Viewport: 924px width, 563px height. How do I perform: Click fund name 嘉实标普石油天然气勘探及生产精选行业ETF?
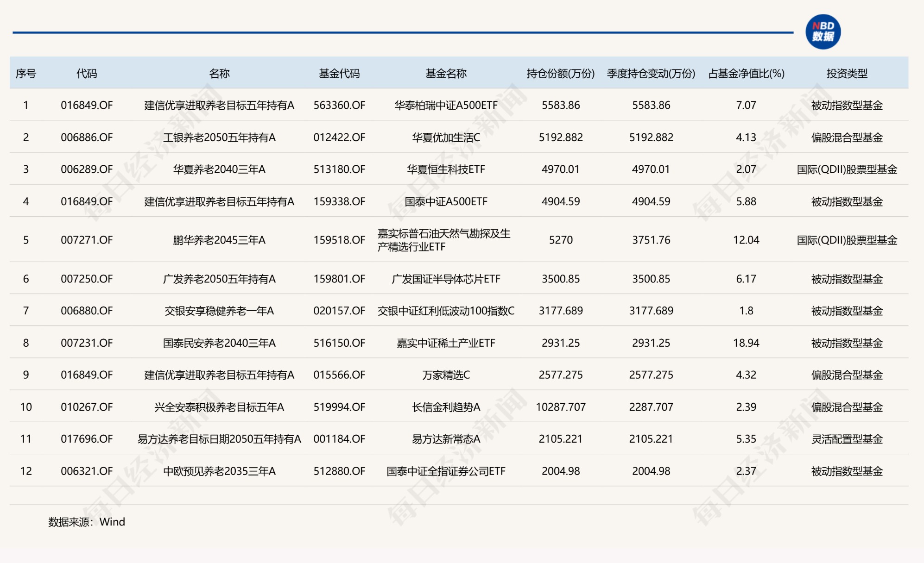pos(444,240)
